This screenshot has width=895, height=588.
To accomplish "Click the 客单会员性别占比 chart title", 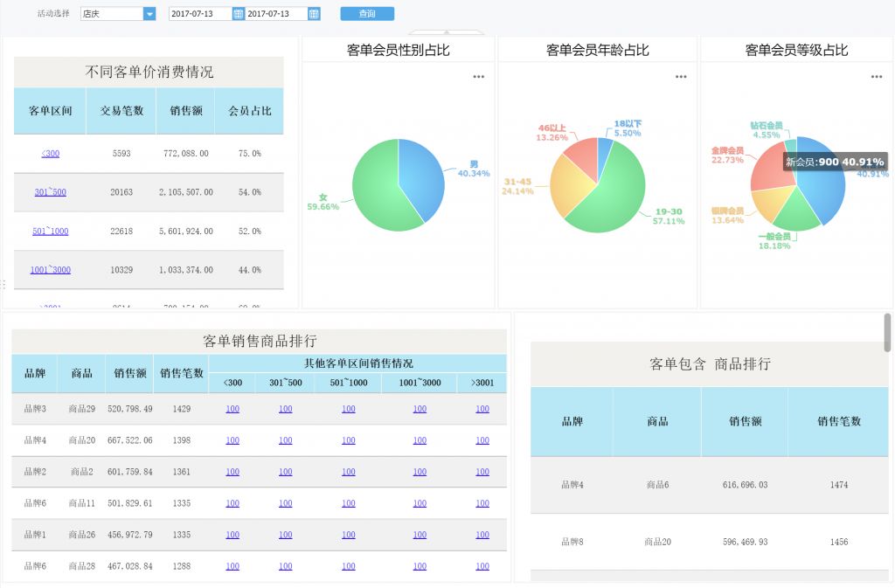I will pos(399,50).
